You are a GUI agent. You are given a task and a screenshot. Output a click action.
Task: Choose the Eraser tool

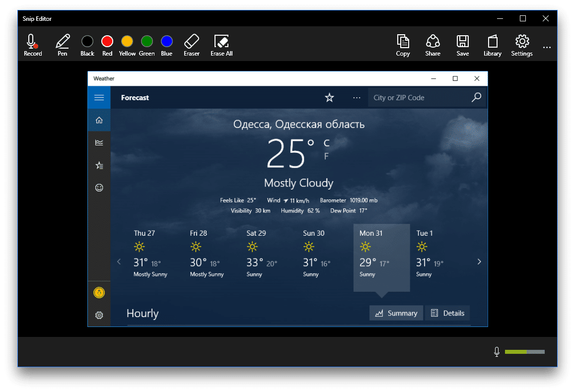[191, 45]
